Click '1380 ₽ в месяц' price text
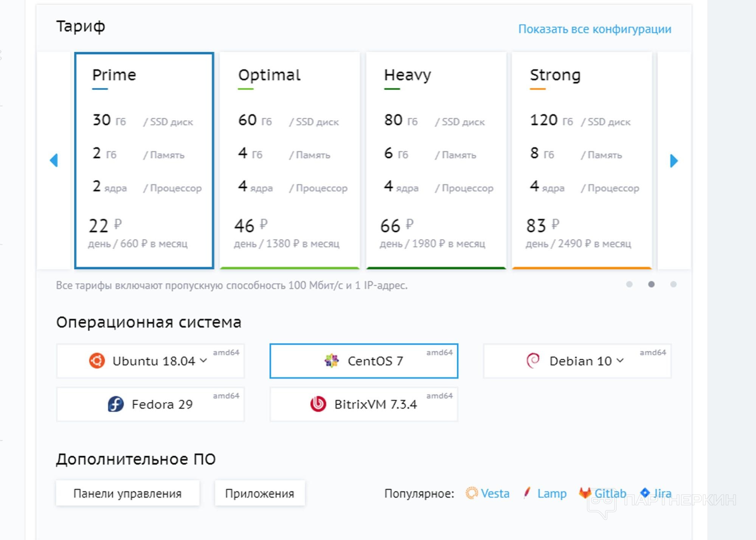 pyautogui.click(x=303, y=244)
